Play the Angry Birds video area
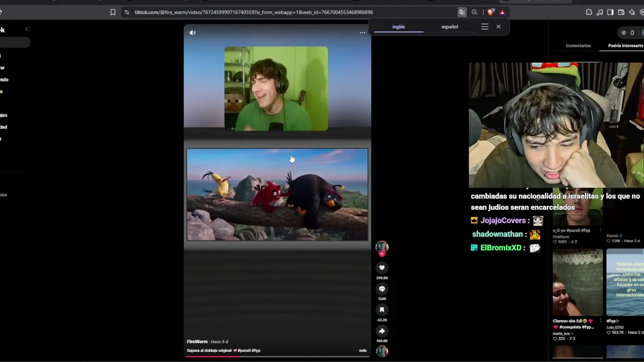Image resolution: width=644 pixels, height=362 pixels. pos(277,195)
